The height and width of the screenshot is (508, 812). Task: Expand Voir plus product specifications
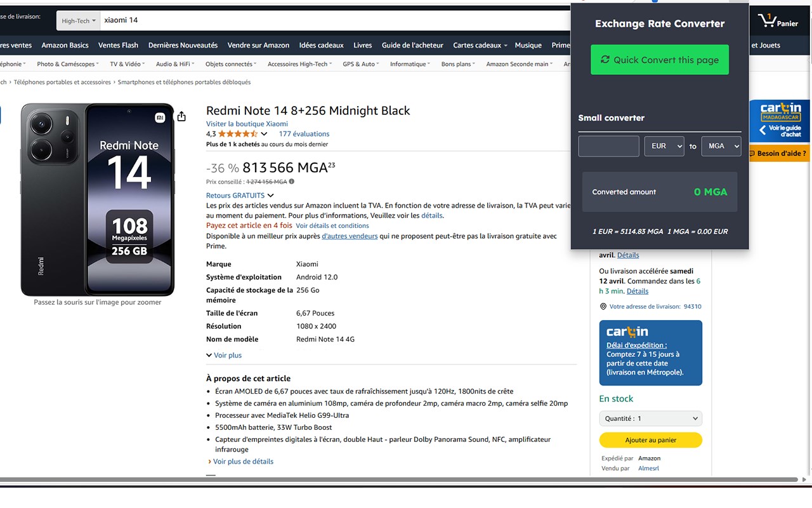[224, 356]
